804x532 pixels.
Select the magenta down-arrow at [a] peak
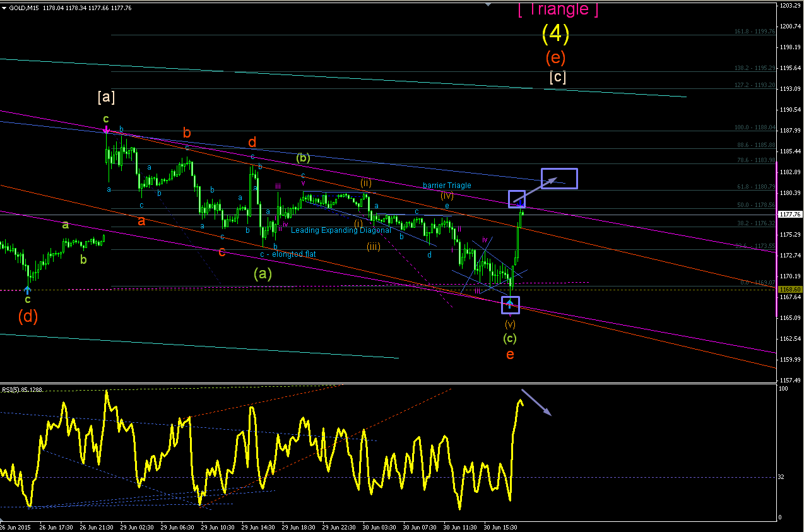(x=106, y=129)
